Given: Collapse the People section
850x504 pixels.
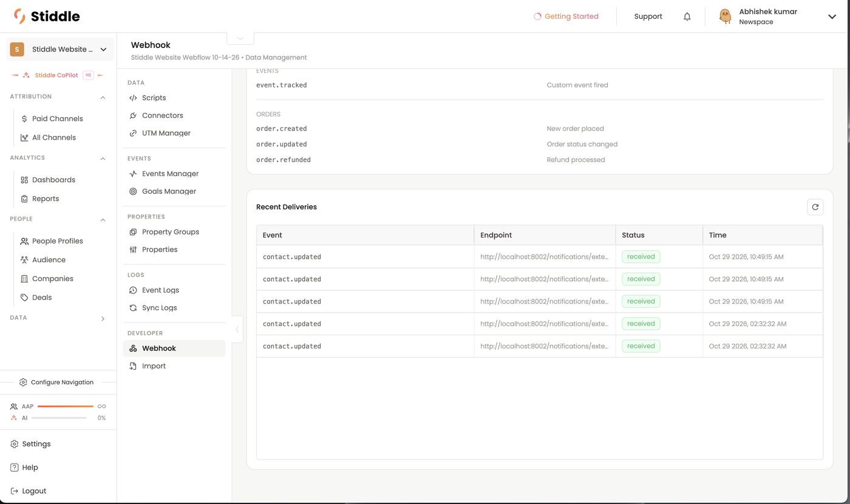Looking at the screenshot, I should pos(103,220).
